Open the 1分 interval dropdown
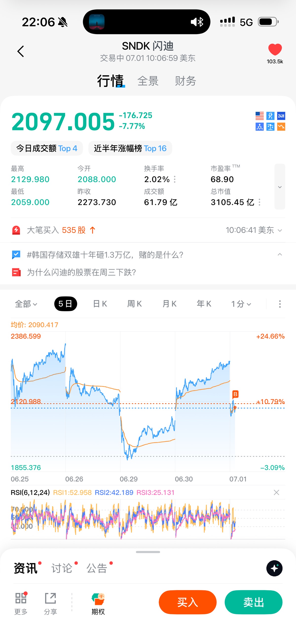This screenshot has width=296, height=644. [x=241, y=304]
